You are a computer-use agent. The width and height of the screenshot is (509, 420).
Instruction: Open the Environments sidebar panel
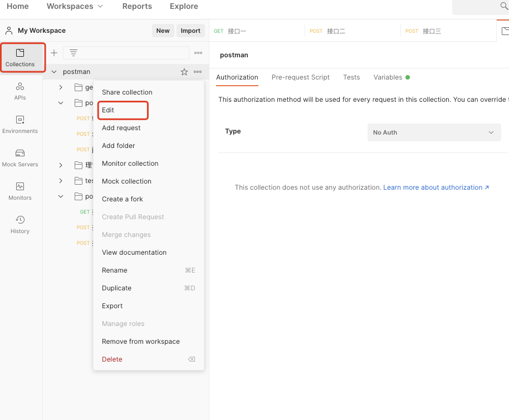point(20,125)
